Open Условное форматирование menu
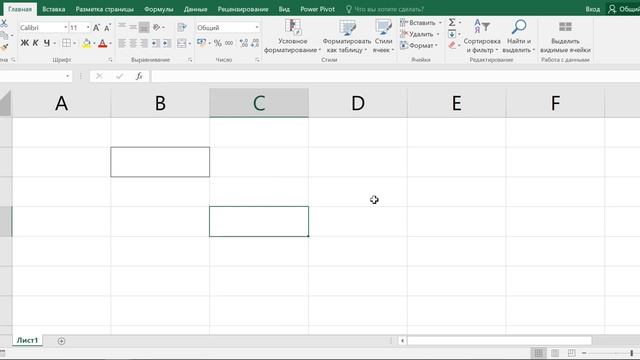 coord(292,36)
